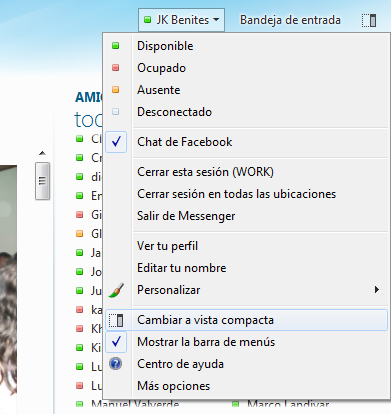Click the scroll up arrow of the left scrollbar
The height and width of the screenshot is (414, 391).
point(42,153)
